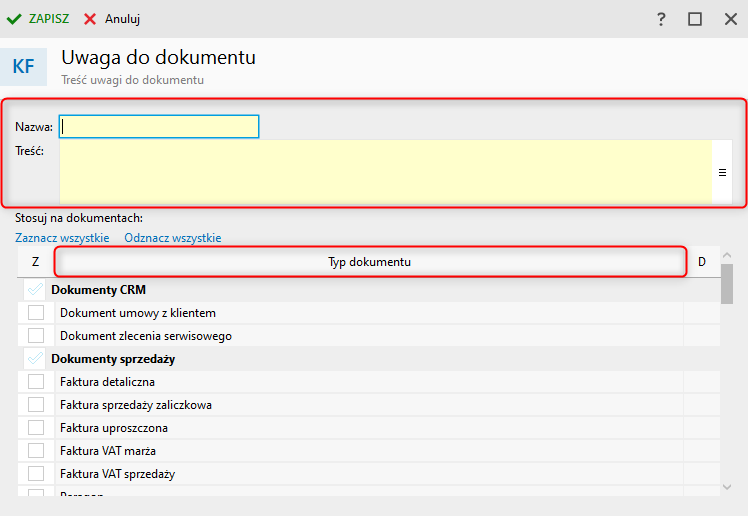Sort by the Typ dokumentu column header
This screenshot has height=516, width=748.
click(x=369, y=262)
